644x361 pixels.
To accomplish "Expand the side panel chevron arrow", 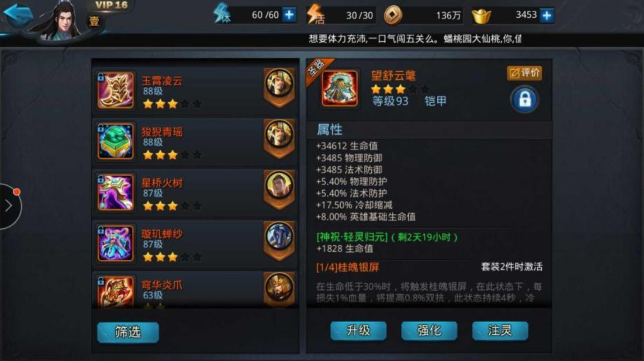I will 8,206.
